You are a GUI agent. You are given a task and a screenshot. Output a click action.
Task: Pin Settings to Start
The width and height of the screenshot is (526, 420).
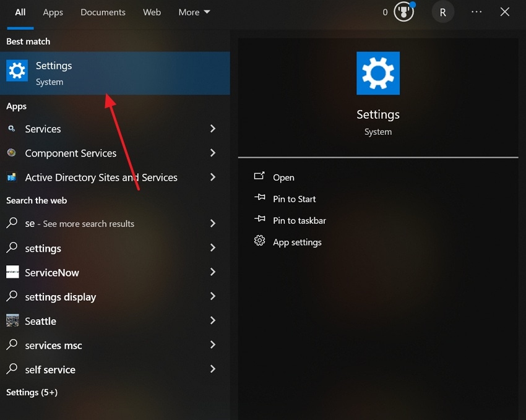click(294, 199)
